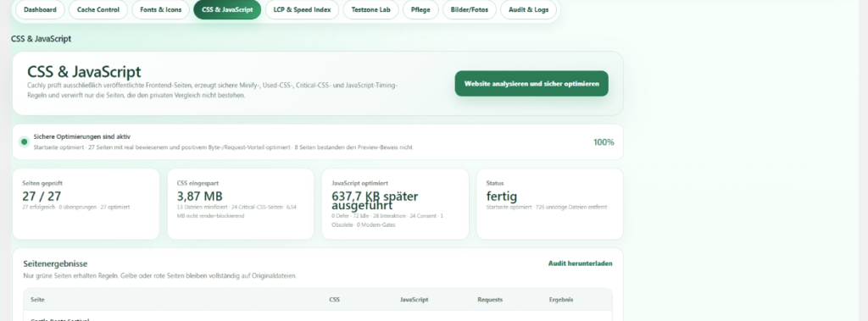Click the Seite column header
Screen dimensions: 868x321
coord(38,300)
